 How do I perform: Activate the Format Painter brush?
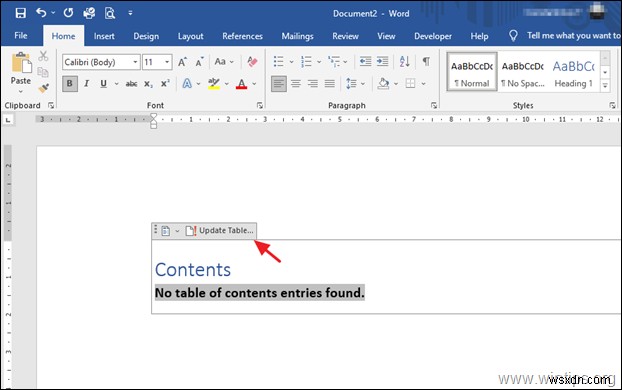[x=43, y=88]
